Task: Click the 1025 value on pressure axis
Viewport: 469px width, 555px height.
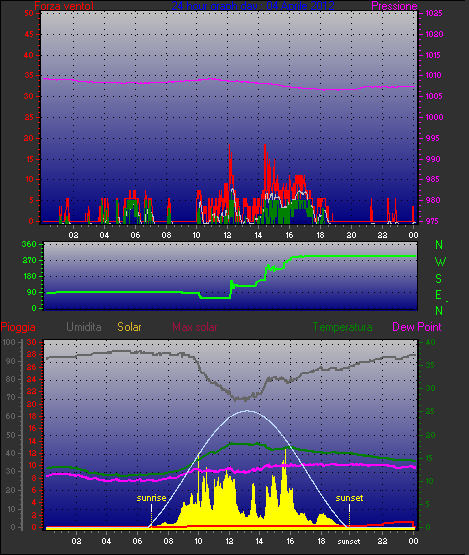Action: click(x=434, y=13)
